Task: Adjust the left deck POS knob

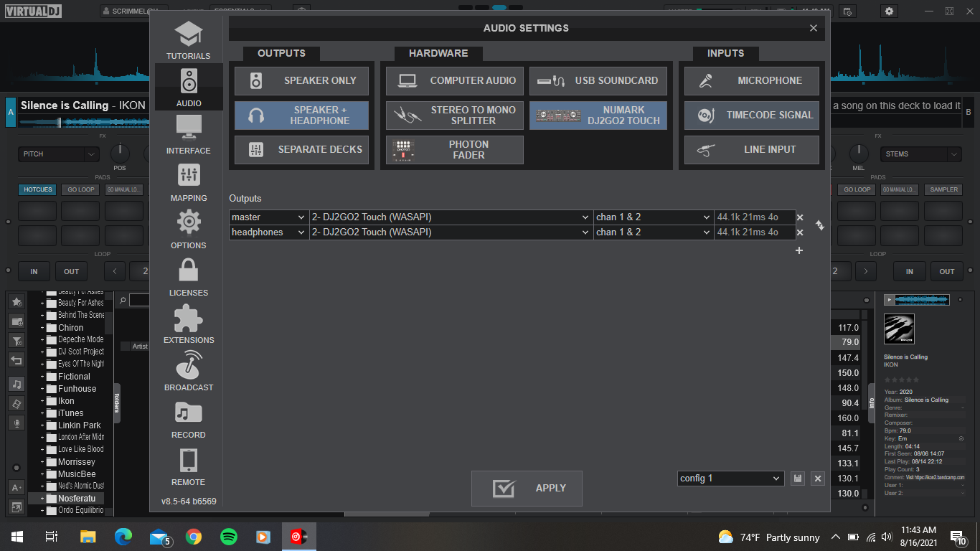Action: click(x=120, y=153)
